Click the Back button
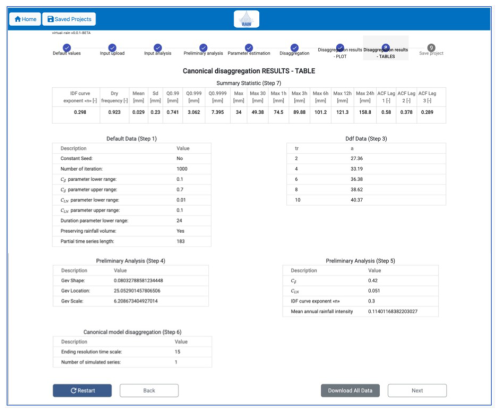The height and width of the screenshot is (413, 500). [149, 390]
